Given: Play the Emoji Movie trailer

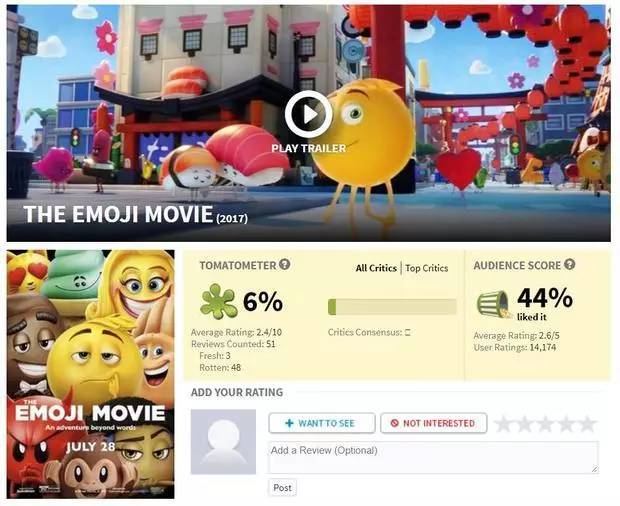Looking at the screenshot, I should click(x=308, y=114).
